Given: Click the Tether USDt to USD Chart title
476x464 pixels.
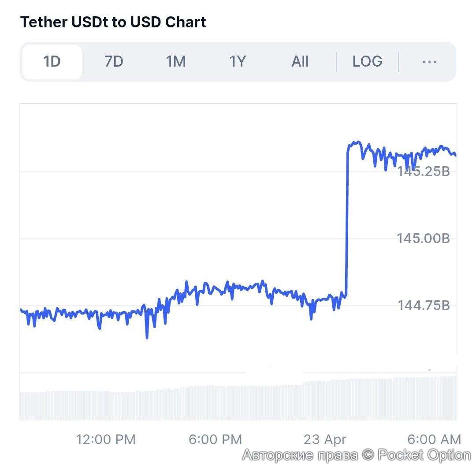Looking at the screenshot, I should pos(113,22).
